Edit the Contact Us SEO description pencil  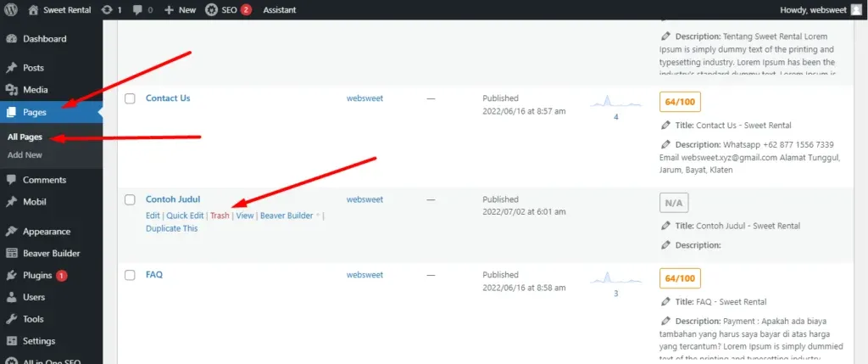pos(665,144)
